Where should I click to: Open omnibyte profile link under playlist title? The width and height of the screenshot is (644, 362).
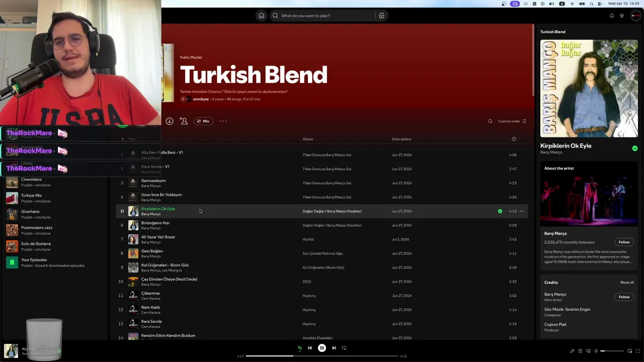[201, 99]
